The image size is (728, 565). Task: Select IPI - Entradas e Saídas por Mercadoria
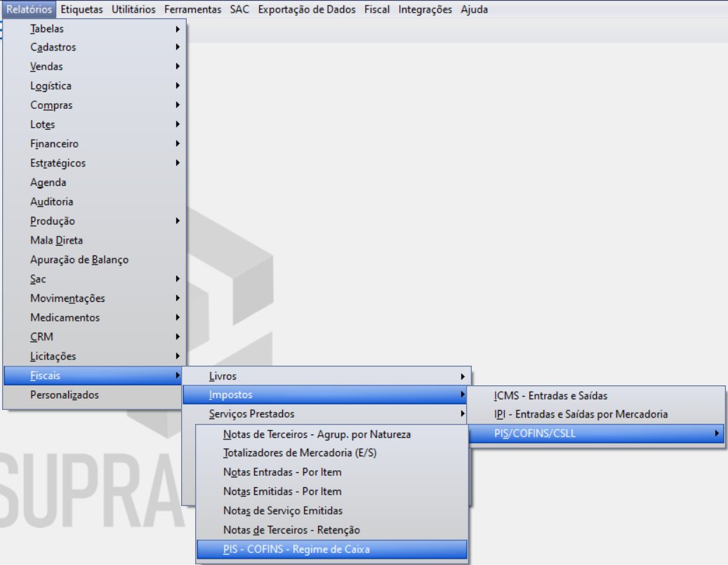581,415
